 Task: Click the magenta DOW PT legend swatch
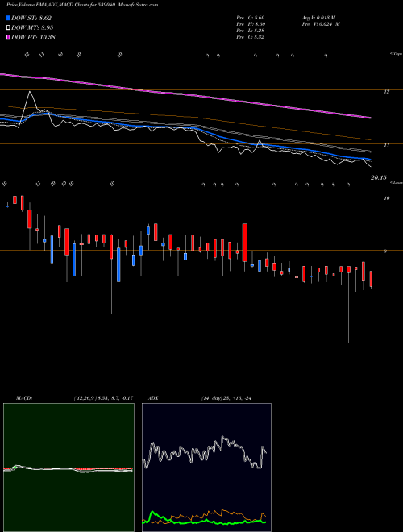pos(9,37)
